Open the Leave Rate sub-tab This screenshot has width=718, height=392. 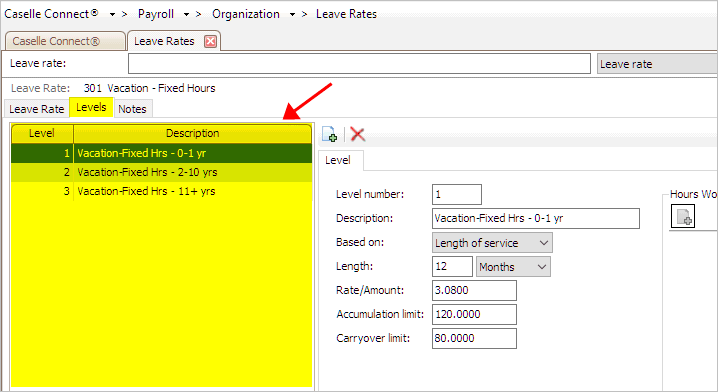click(37, 109)
